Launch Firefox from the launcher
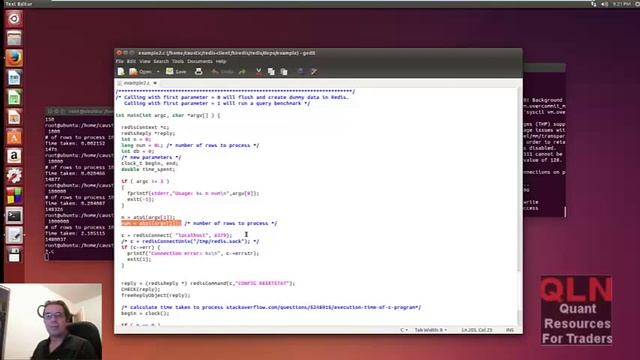 [14, 58]
